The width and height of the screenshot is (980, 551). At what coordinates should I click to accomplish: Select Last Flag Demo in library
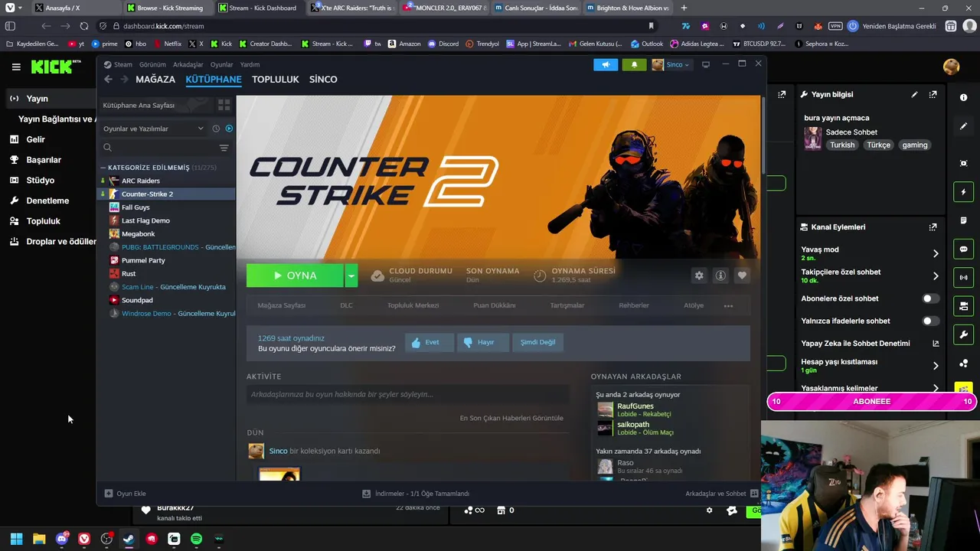coord(145,220)
